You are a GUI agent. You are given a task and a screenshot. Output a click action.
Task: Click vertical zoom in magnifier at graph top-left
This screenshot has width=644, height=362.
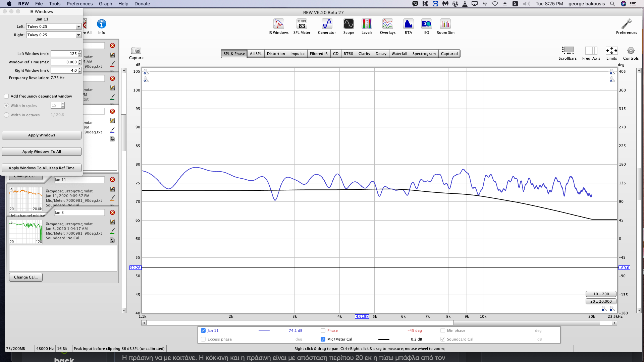click(x=146, y=72)
